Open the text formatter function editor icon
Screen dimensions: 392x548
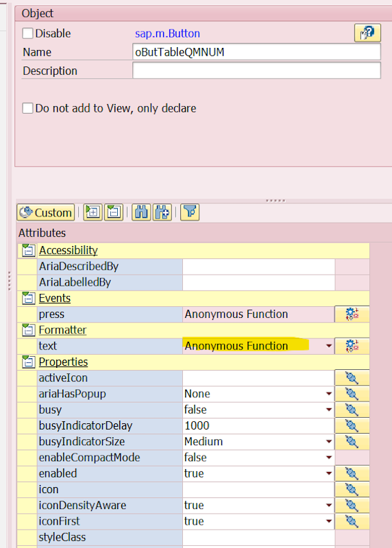(x=352, y=346)
